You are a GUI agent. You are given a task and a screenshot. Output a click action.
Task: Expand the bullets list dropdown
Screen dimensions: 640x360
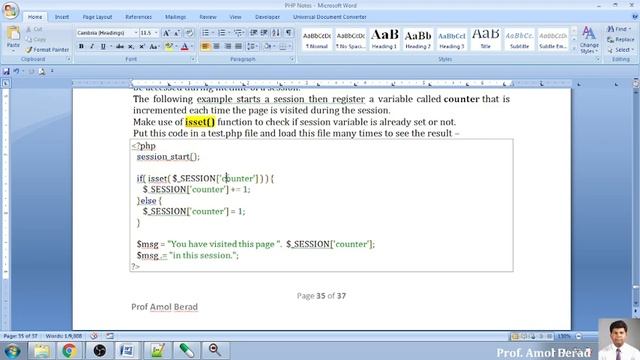tap(213, 33)
